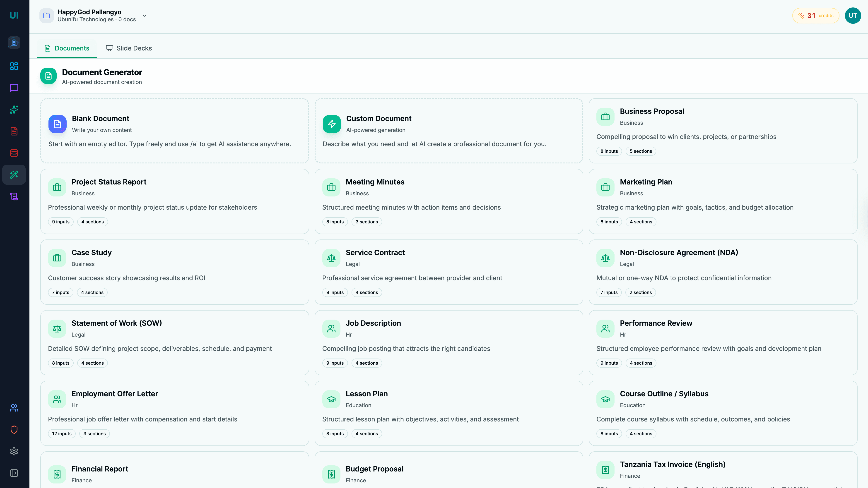This screenshot has height=488, width=868.
Task: Open the Case Study template title
Action: tap(92, 253)
